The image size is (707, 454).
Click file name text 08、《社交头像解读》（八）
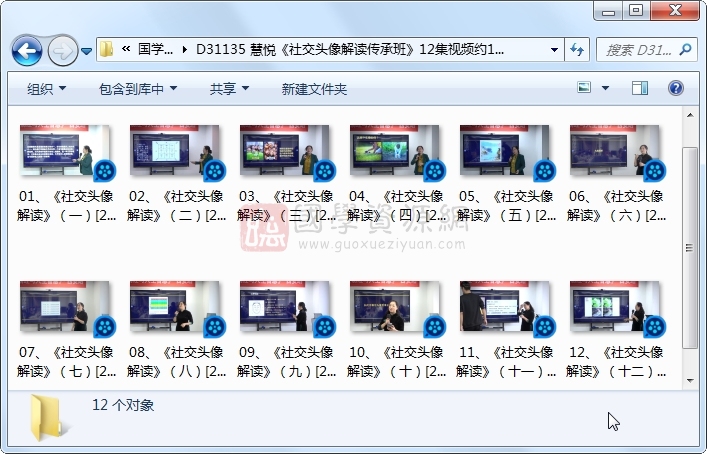click(x=176, y=362)
